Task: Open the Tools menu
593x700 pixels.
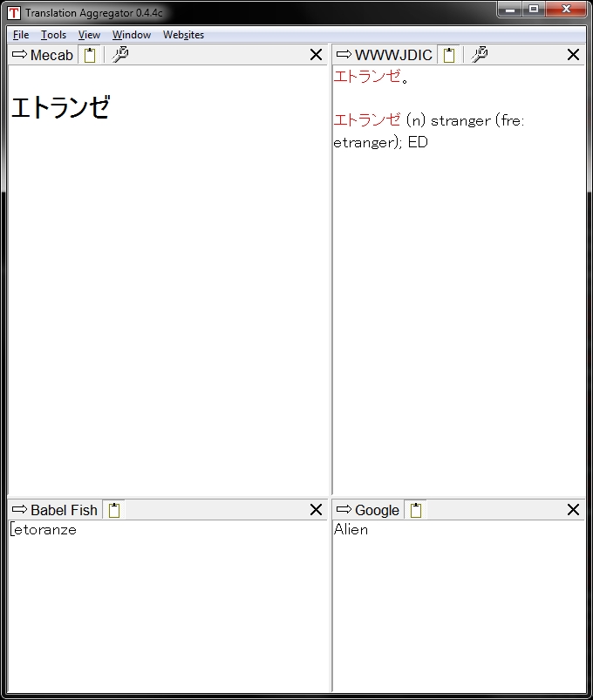Action: [x=53, y=35]
